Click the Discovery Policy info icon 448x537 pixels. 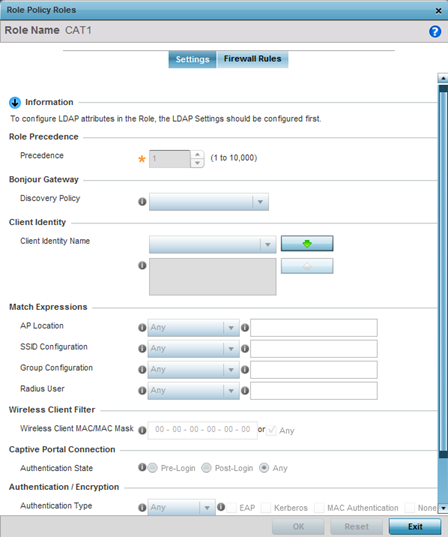(142, 202)
